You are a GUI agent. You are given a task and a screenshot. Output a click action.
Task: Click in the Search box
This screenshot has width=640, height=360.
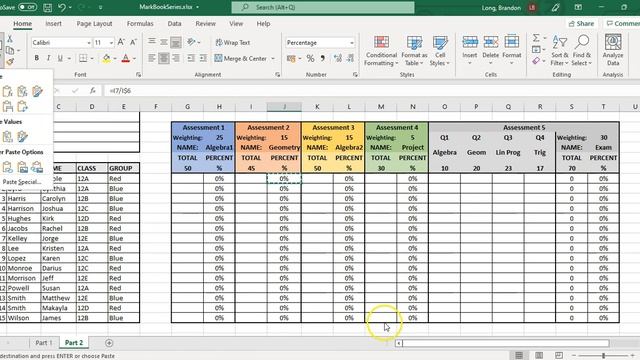(323, 7)
